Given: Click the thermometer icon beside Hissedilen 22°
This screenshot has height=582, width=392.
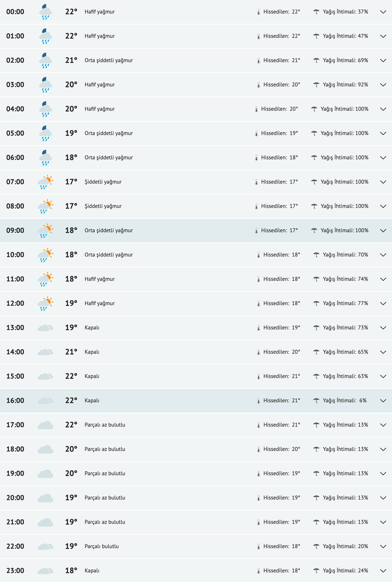Looking at the screenshot, I should coord(259,12).
